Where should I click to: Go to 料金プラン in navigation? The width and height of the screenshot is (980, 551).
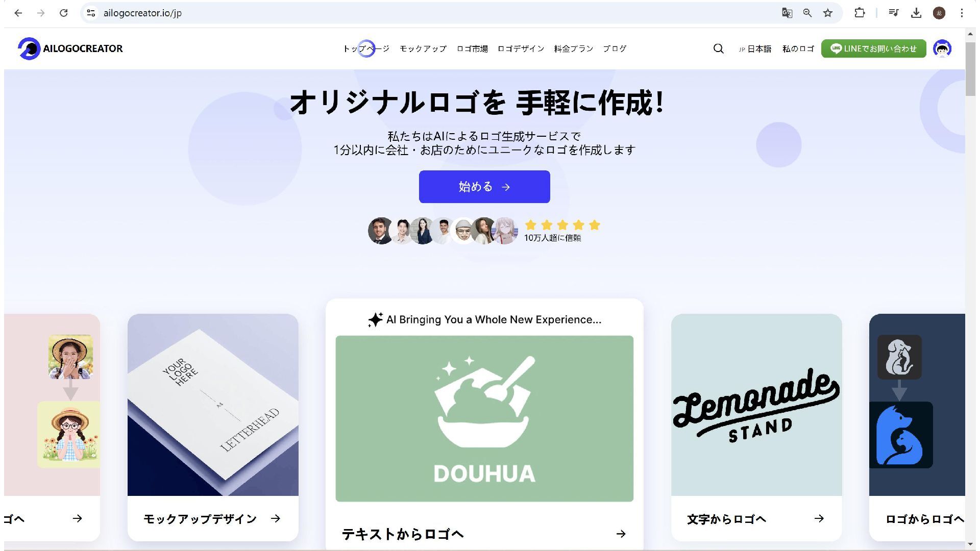point(573,48)
